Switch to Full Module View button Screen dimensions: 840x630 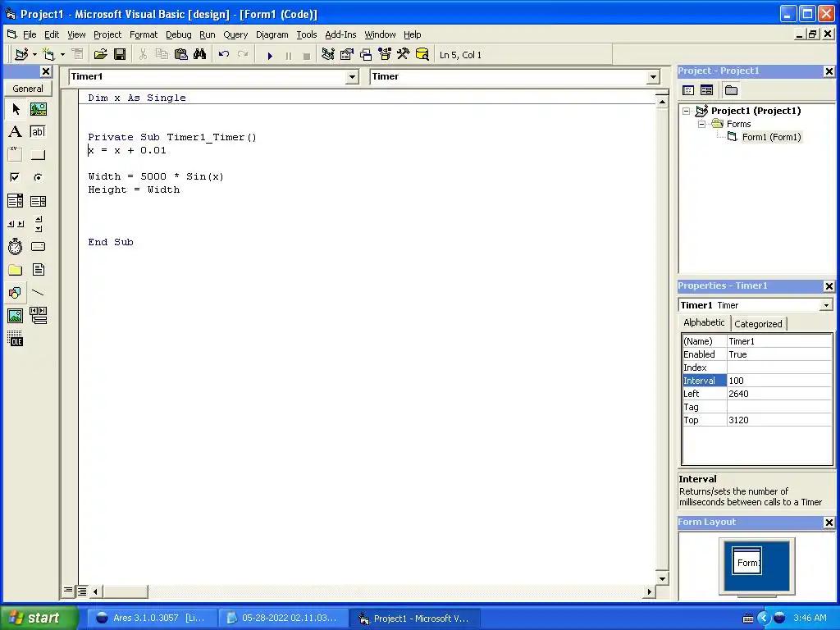[x=82, y=591]
